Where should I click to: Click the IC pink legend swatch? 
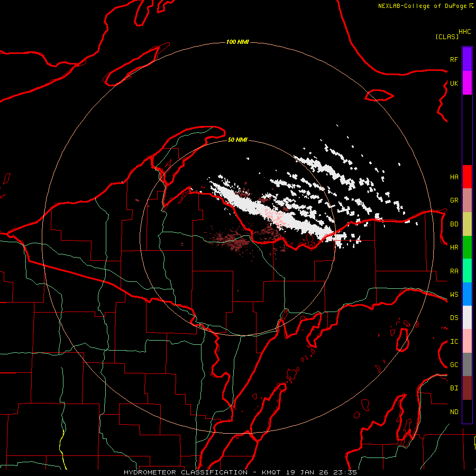[467, 341]
